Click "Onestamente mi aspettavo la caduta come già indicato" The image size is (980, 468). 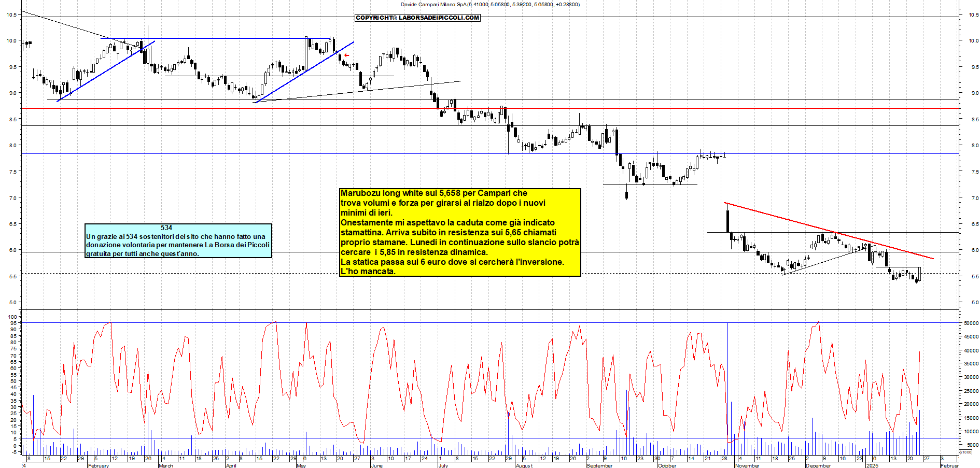(x=447, y=223)
